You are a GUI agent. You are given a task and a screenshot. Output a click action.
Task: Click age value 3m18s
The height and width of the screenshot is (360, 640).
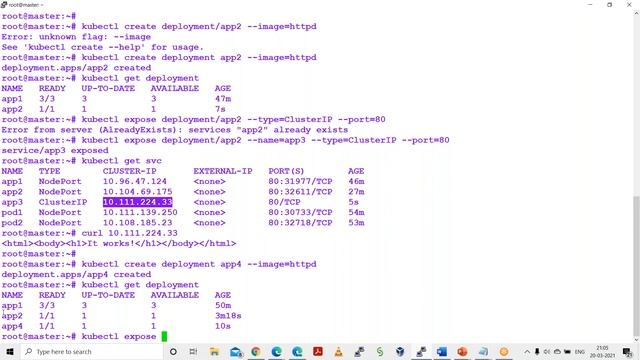pyautogui.click(x=228, y=316)
